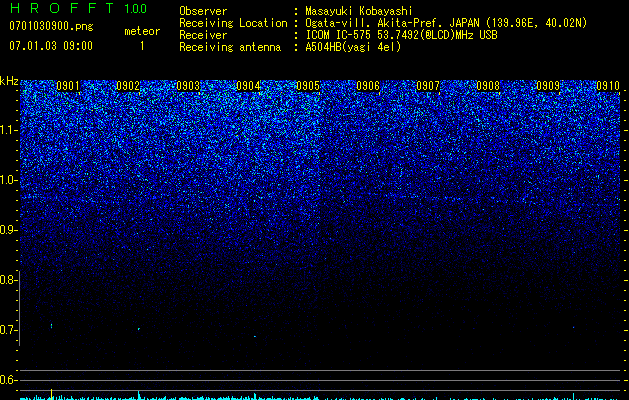629x400 pixels.
Task: Click the 0.9 frequency axis label
Action: click(x=8, y=230)
